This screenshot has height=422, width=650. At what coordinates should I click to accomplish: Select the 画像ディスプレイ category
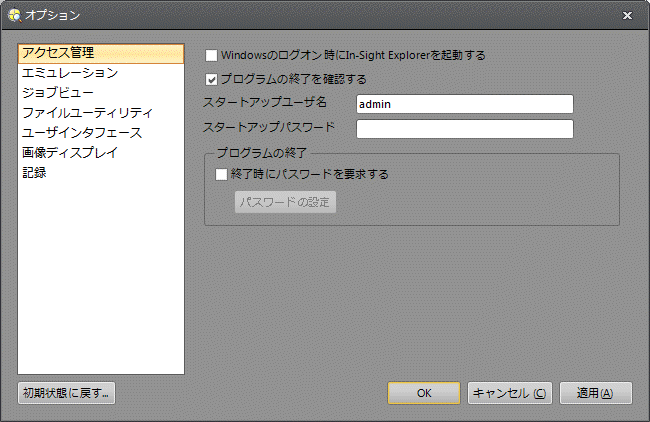(x=70, y=153)
